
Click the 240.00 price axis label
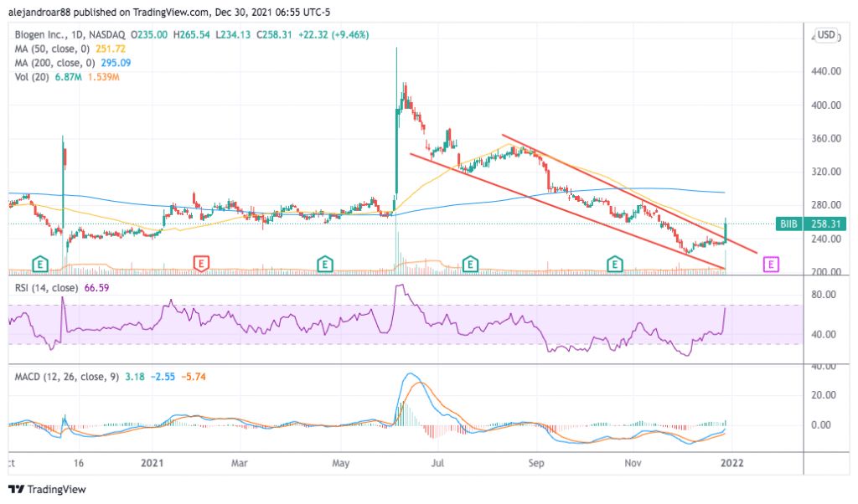(826, 239)
